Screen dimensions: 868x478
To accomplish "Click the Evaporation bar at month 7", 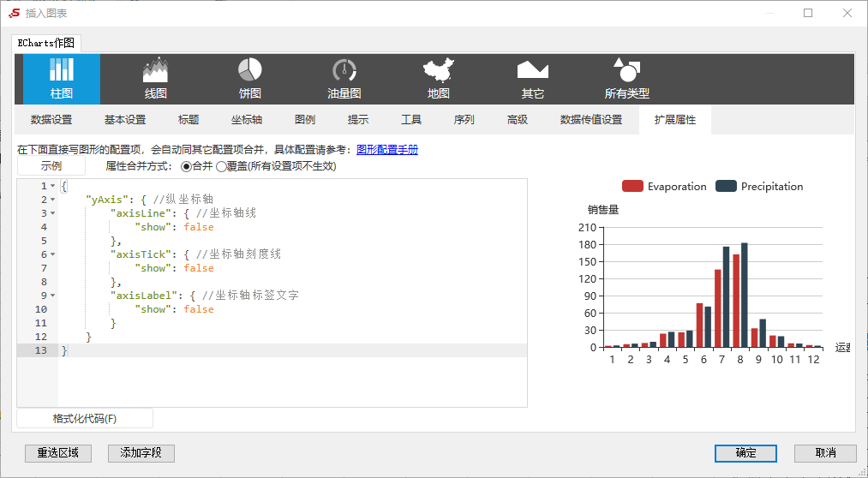I will pyautogui.click(x=718, y=308).
